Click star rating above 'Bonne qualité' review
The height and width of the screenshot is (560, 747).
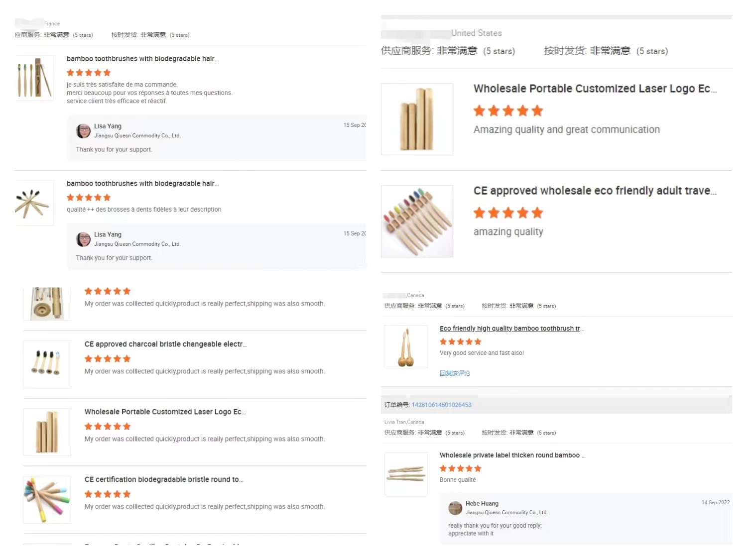pyautogui.click(x=460, y=468)
